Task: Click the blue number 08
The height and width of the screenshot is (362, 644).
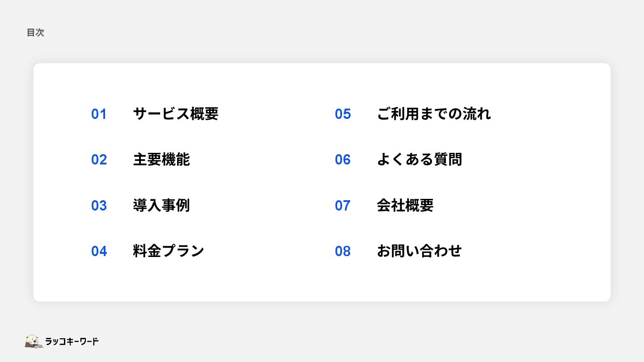Action: [343, 251]
